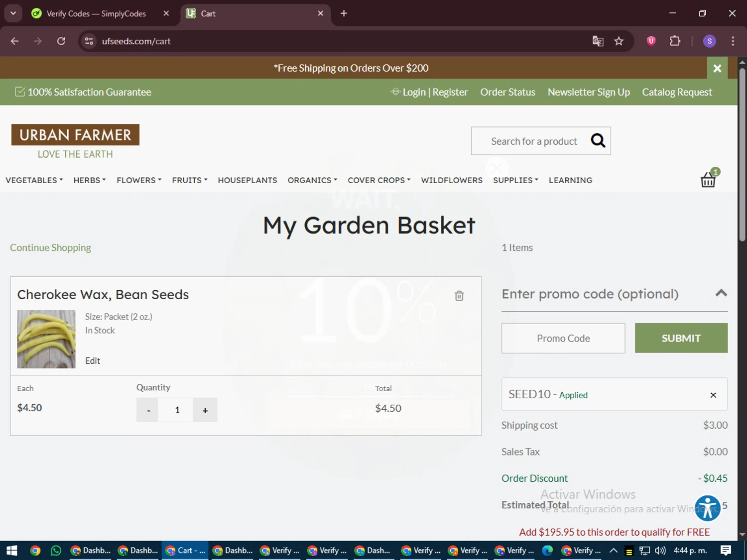The image size is (747, 560).
Task: Remove the SEED10 applied promo code
Action: tap(713, 395)
